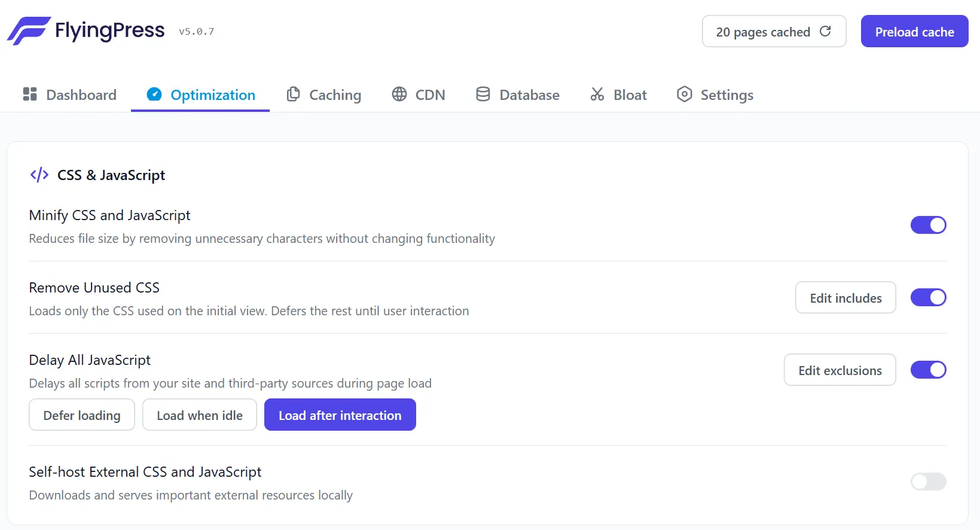Toggle off Delay All JavaScript
This screenshot has height=530, width=980.
[928, 370]
